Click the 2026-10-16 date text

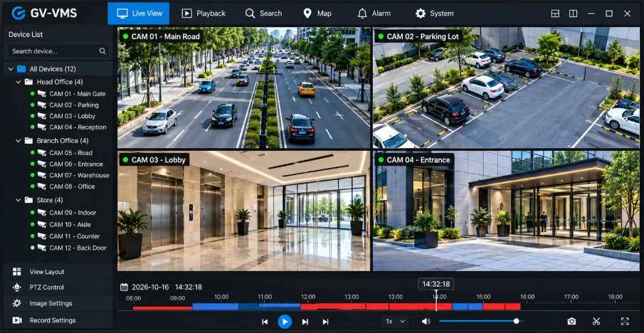pos(150,287)
